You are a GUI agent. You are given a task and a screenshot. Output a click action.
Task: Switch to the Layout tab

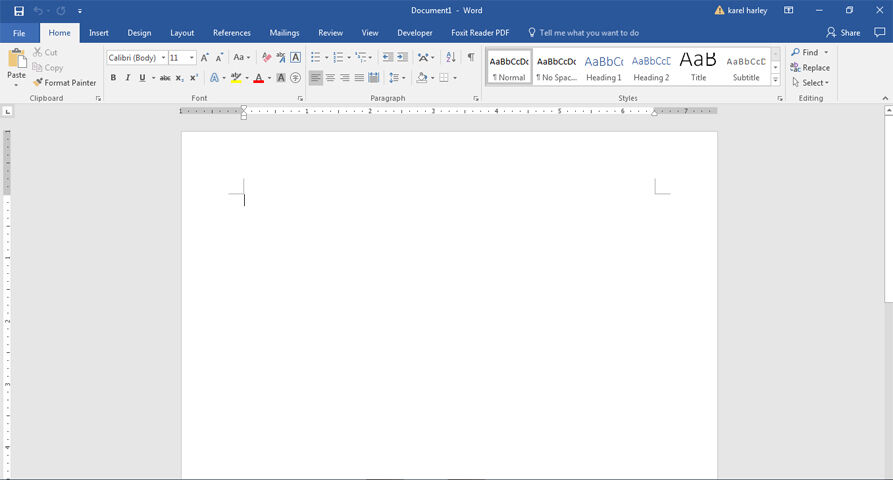(182, 33)
